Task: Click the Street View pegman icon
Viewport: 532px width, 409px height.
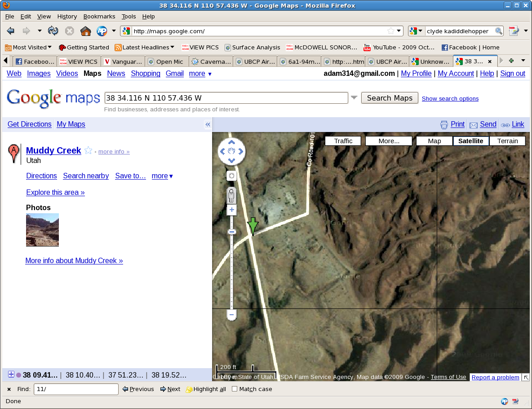Action: point(231,195)
